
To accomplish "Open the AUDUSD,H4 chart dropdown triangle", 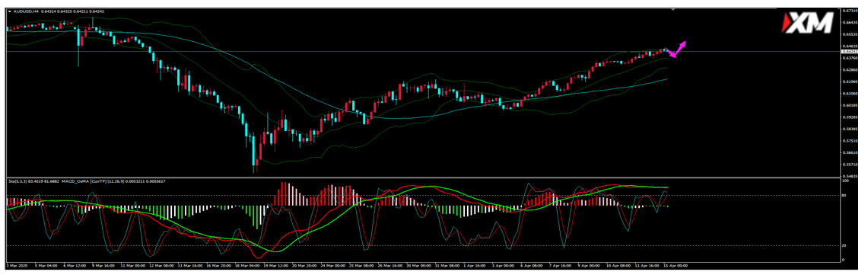I will pos(9,11).
